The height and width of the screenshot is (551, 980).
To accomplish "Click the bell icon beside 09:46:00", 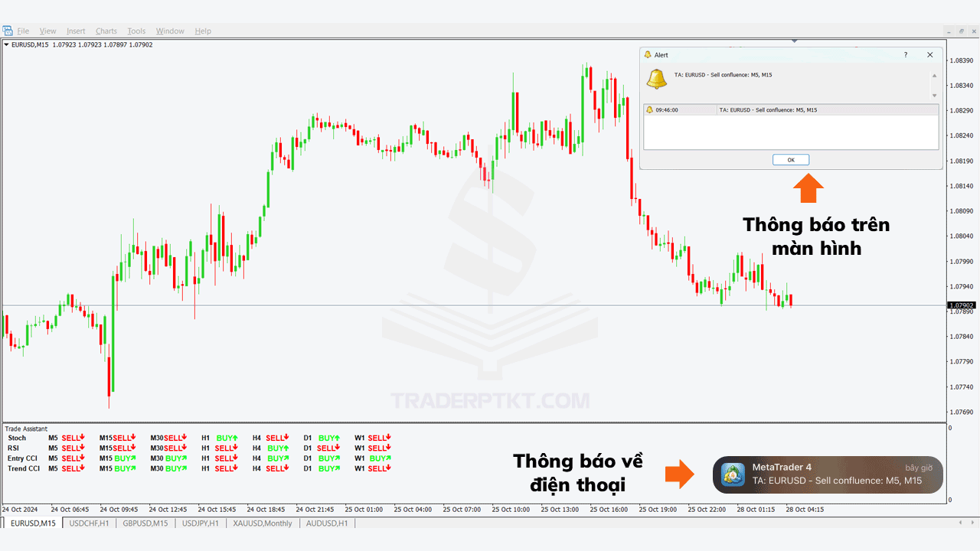I will click(x=649, y=110).
